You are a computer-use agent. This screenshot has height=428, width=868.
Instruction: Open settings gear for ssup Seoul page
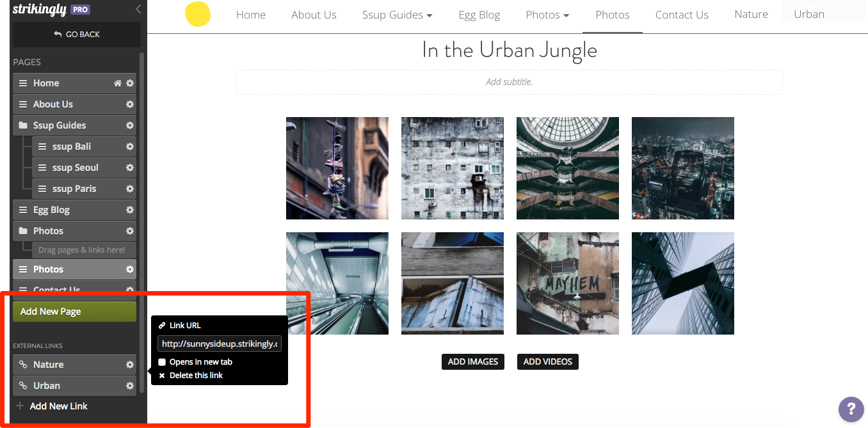click(130, 168)
